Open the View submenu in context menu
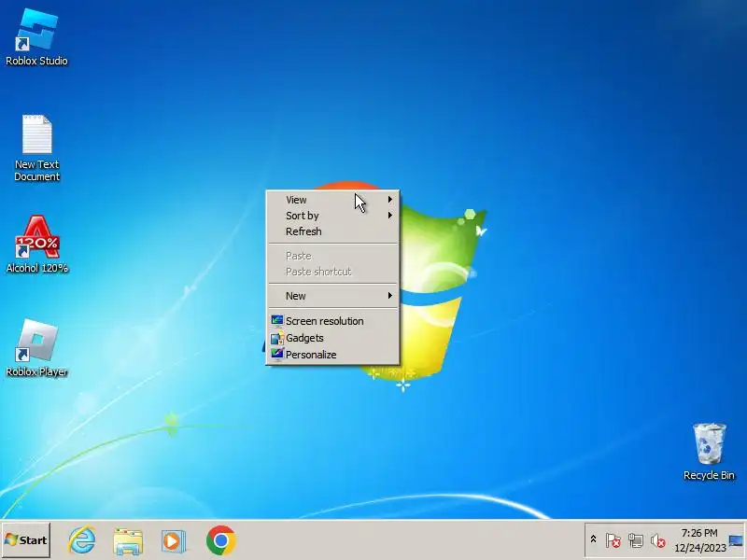Screen dimensions: 747x560 click(332, 200)
